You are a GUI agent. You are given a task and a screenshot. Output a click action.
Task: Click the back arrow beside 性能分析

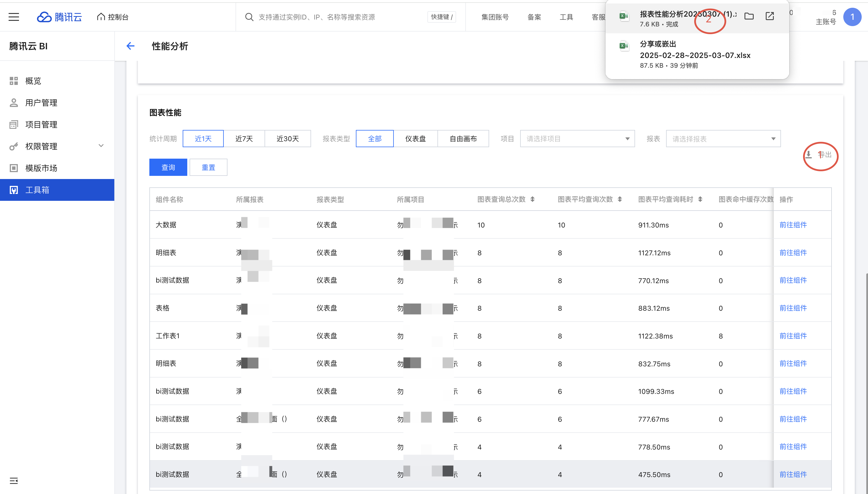point(130,46)
